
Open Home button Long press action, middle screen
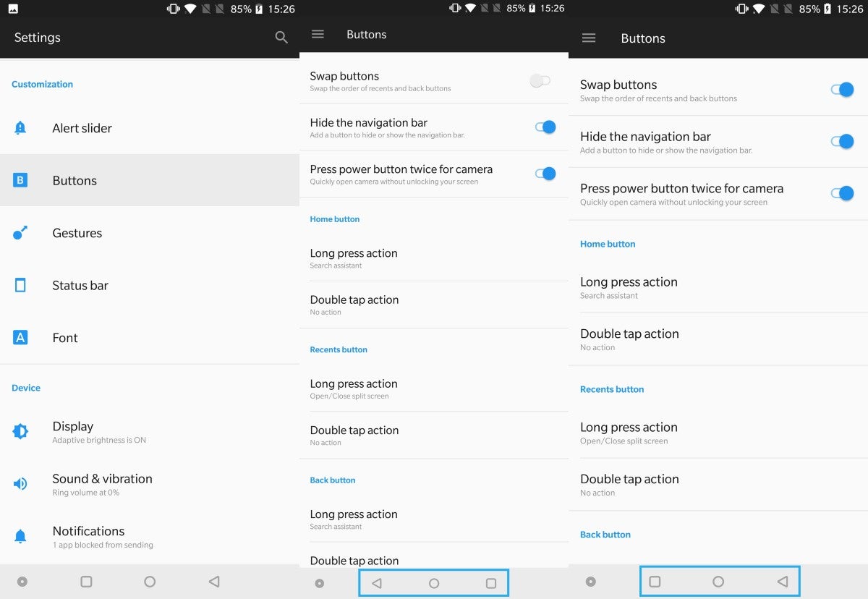click(x=434, y=258)
